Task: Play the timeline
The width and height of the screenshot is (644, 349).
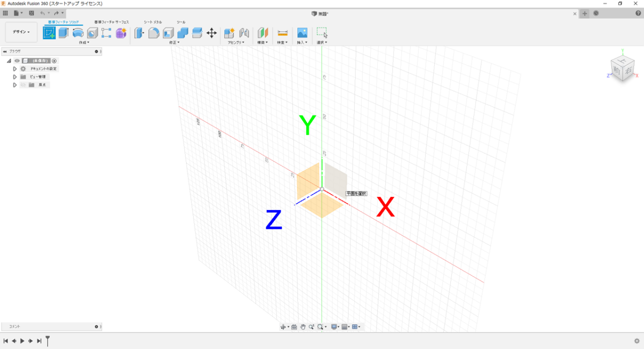Action: tap(22, 340)
